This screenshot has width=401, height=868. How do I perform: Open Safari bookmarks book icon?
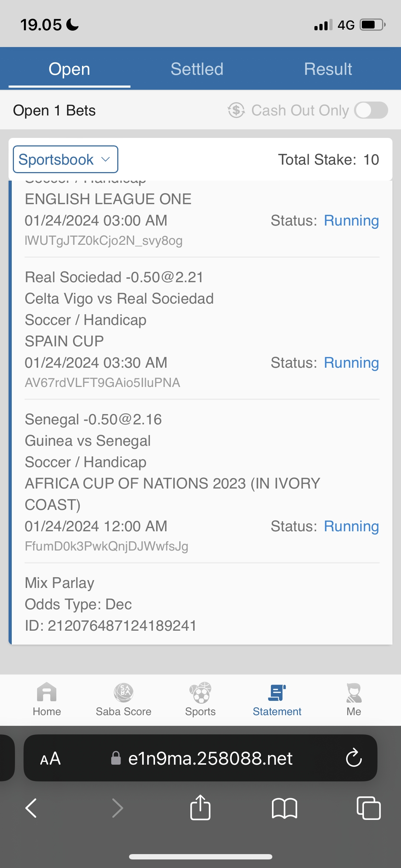pyautogui.click(x=284, y=808)
